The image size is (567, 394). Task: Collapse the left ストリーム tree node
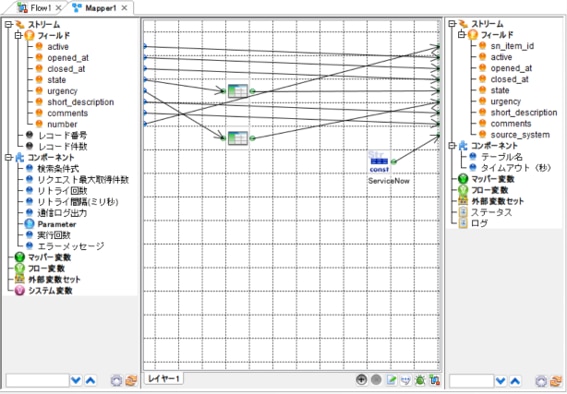8,24
